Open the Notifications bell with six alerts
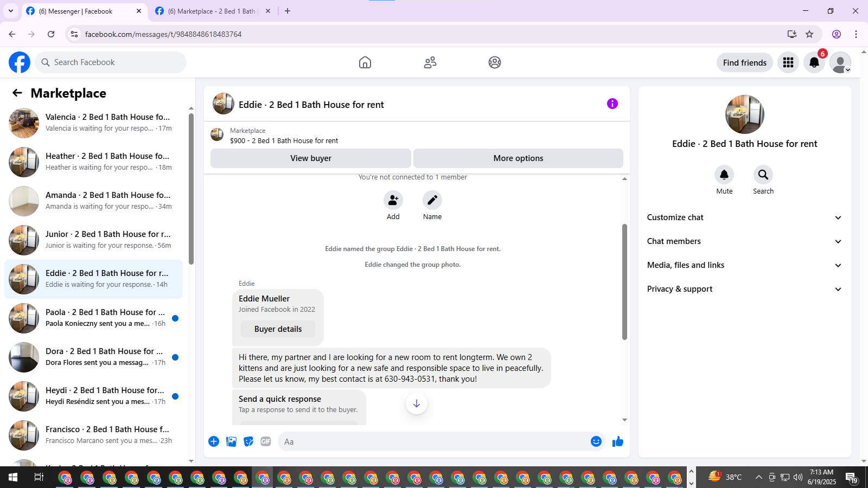Viewport: 868px width, 488px height. click(814, 62)
